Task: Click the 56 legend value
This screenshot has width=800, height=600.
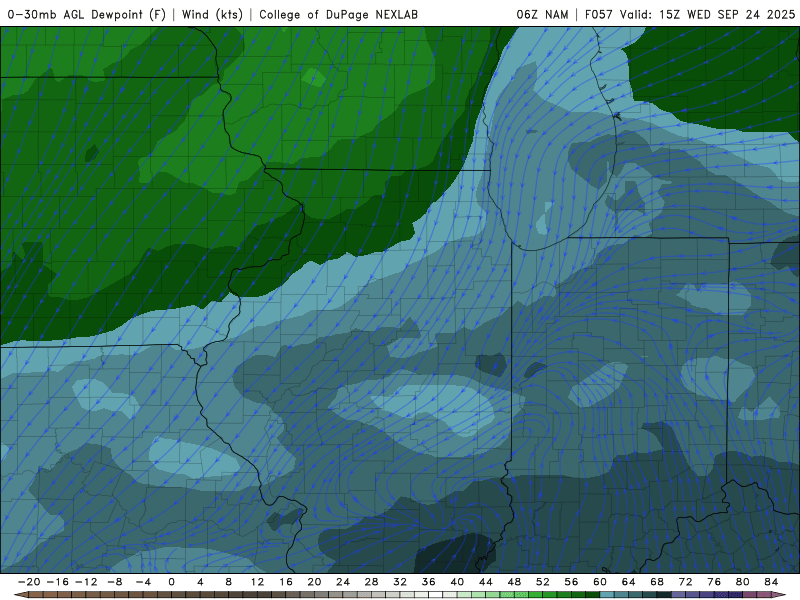Action: coord(571,582)
